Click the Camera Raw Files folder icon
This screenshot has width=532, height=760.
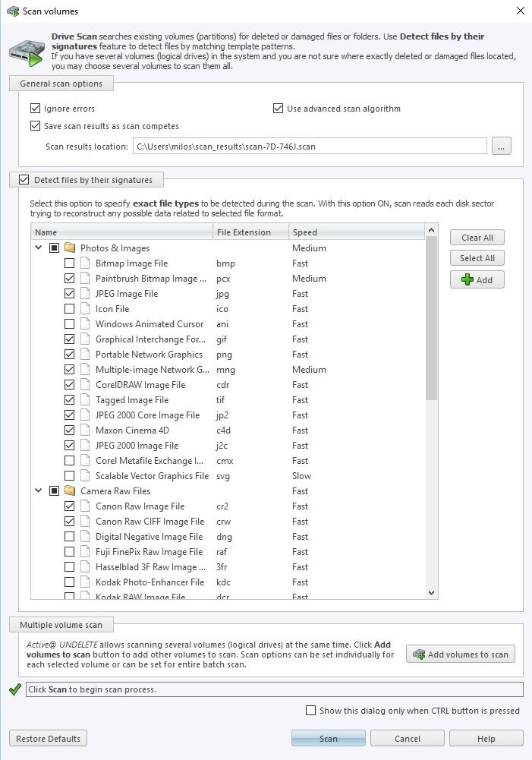71,491
